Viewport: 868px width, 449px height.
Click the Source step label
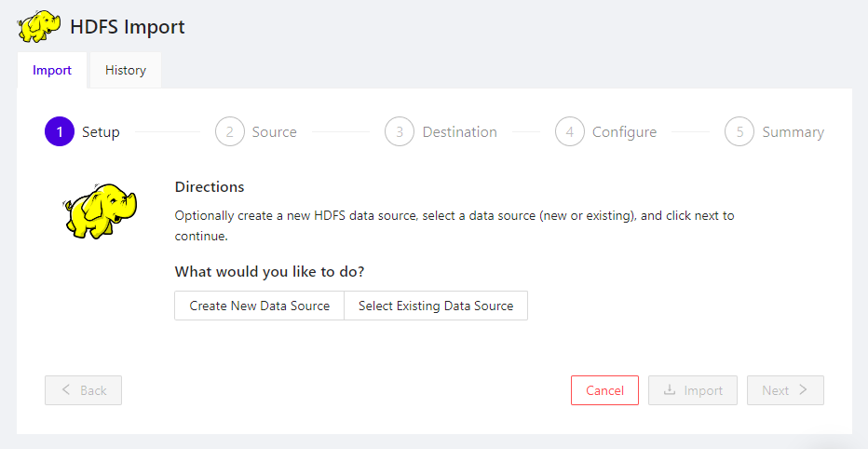274,132
